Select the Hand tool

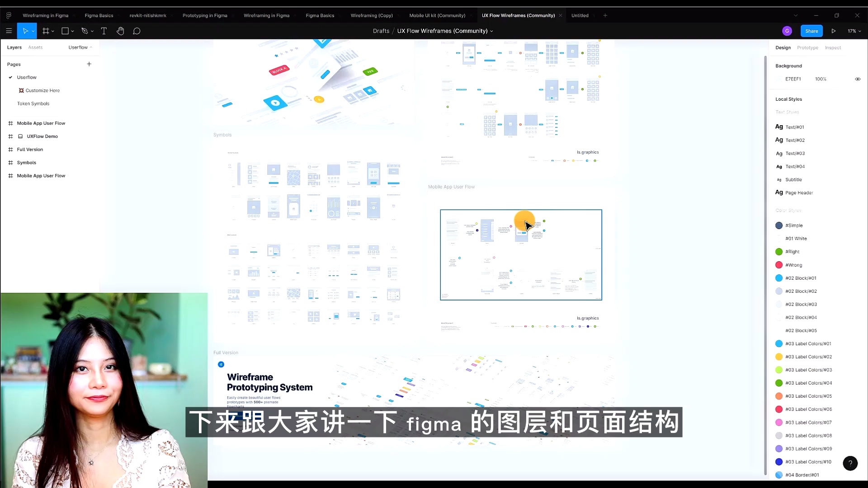[120, 31]
